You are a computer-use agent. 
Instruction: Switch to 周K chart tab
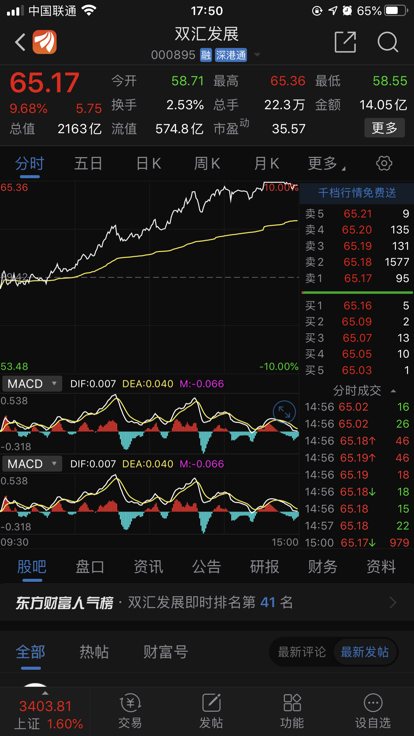click(207, 164)
